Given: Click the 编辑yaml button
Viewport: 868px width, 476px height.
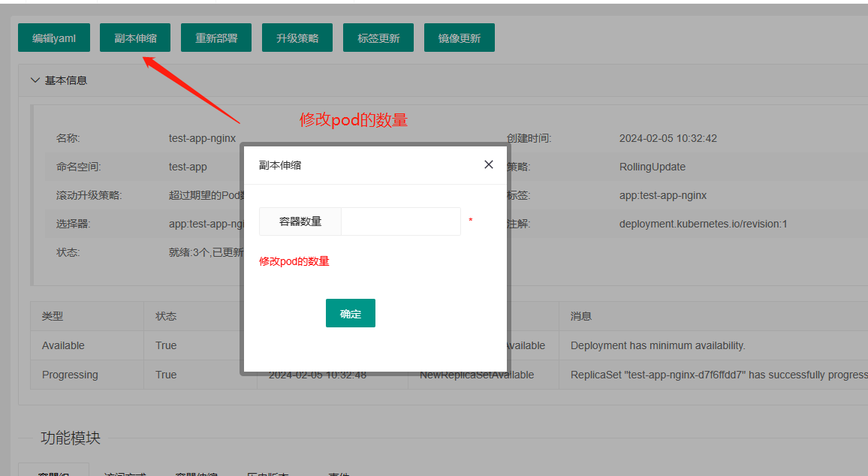Looking at the screenshot, I should click(x=54, y=38).
